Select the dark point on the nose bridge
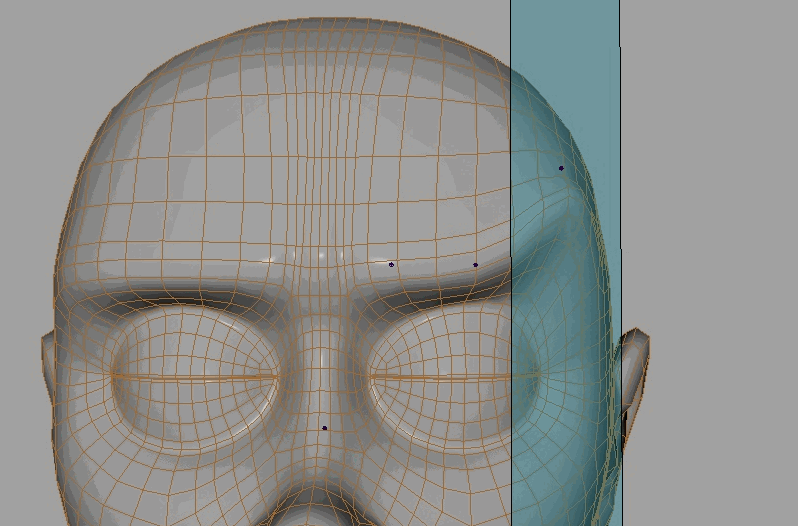Screen dimensions: 798x526 point(325,428)
